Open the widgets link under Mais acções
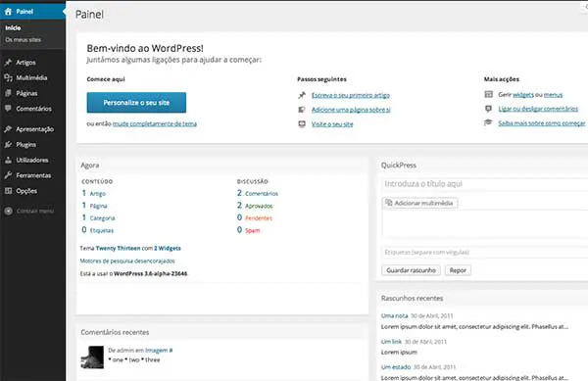This screenshot has width=588, height=381. click(523, 94)
